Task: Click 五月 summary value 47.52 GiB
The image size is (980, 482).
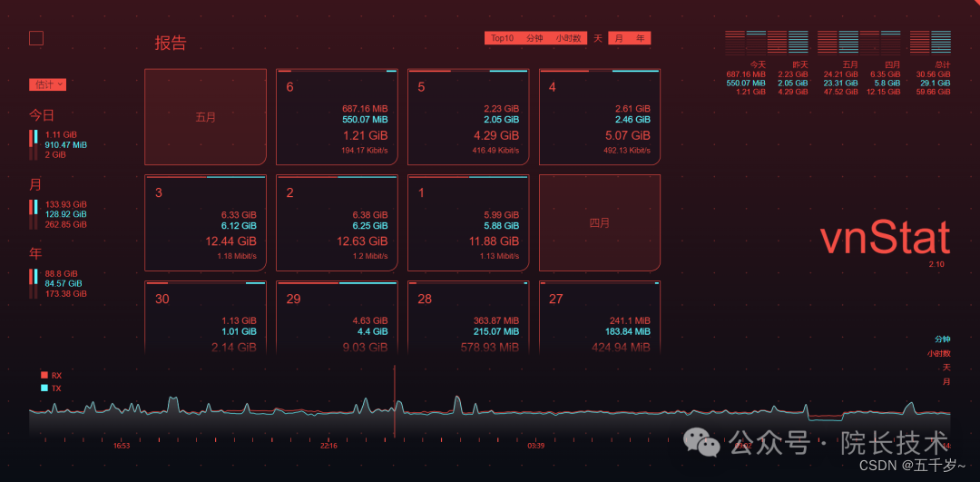Action: (x=841, y=92)
